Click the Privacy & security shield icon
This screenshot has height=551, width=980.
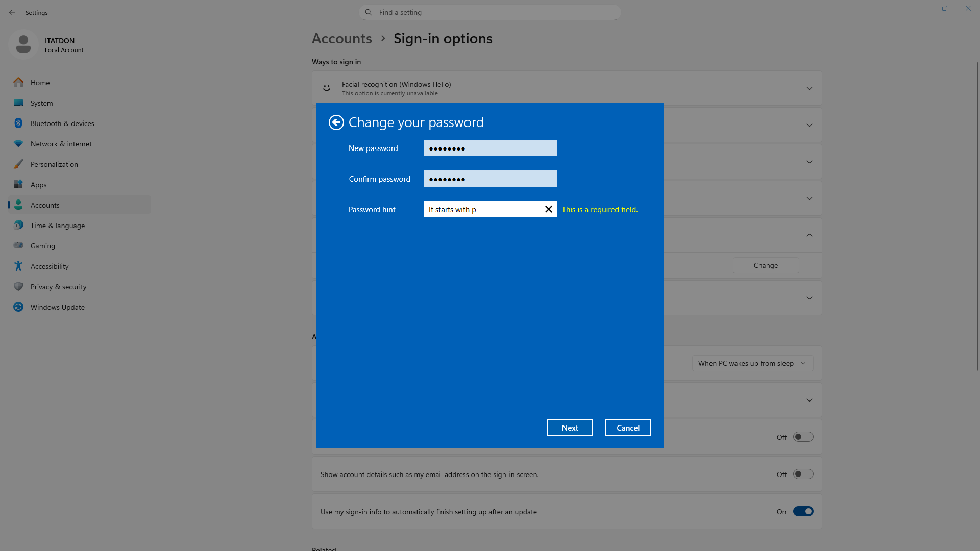coord(18,287)
